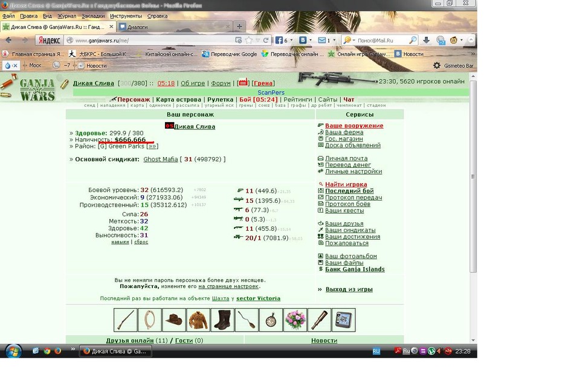Open the whip inventory slot
562x392 pixels.
pyautogui.click(x=149, y=320)
